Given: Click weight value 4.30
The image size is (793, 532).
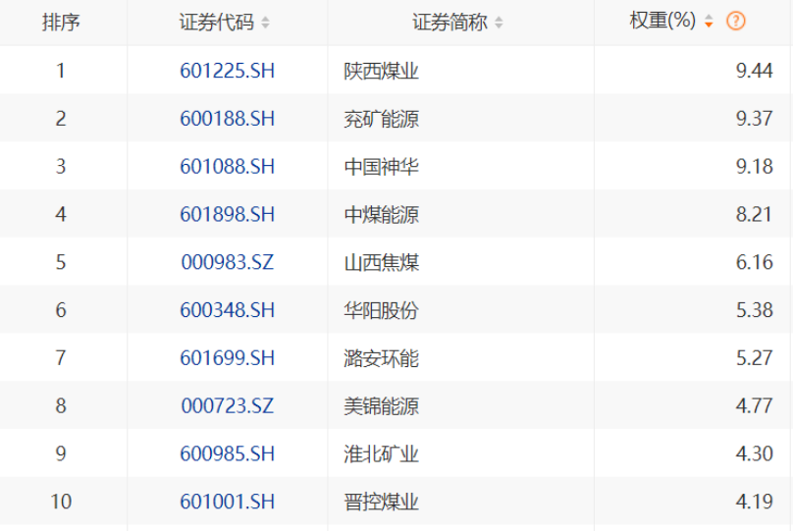Looking at the screenshot, I should click(x=754, y=453).
